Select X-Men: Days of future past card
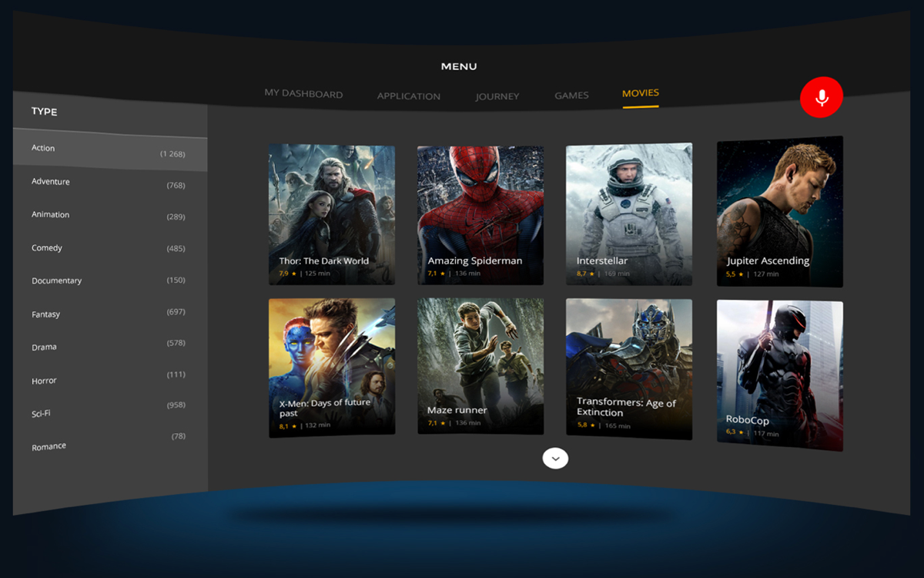Screen dimensions: 924x578 tap(332, 367)
